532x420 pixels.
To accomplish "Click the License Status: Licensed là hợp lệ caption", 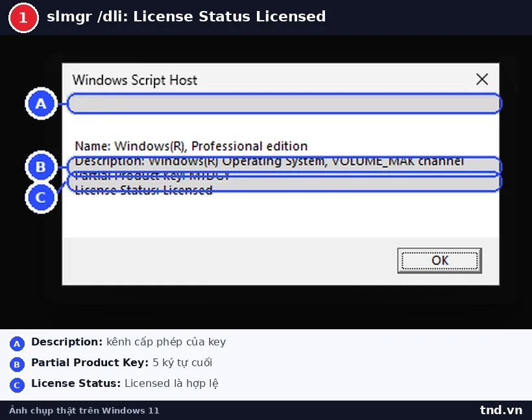I will pyautogui.click(x=125, y=384).
